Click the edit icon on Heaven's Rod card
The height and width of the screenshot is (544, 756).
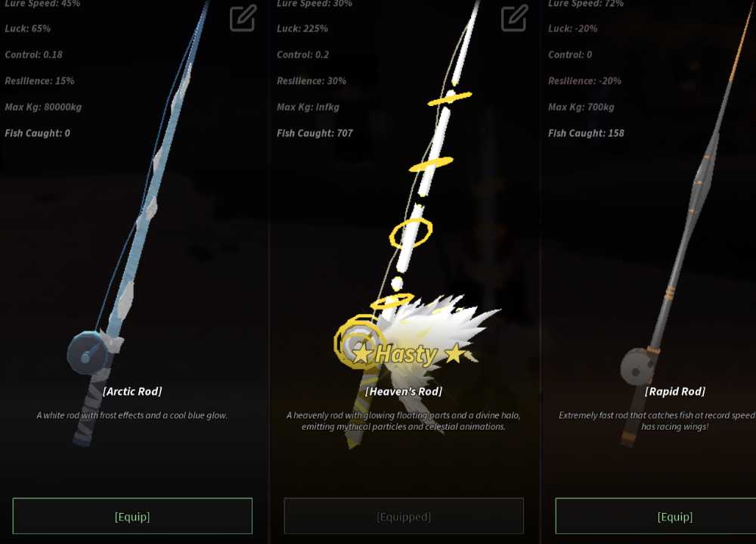[514, 18]
